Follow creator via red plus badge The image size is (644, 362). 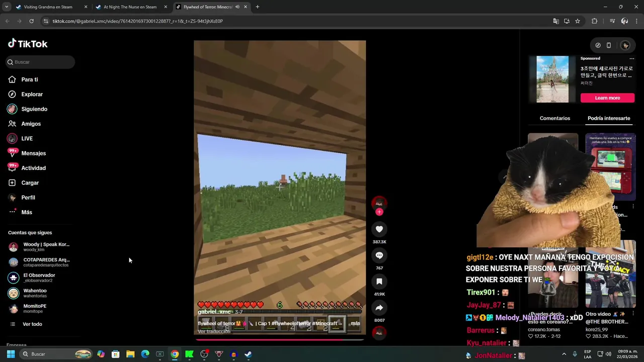point(379,212)
